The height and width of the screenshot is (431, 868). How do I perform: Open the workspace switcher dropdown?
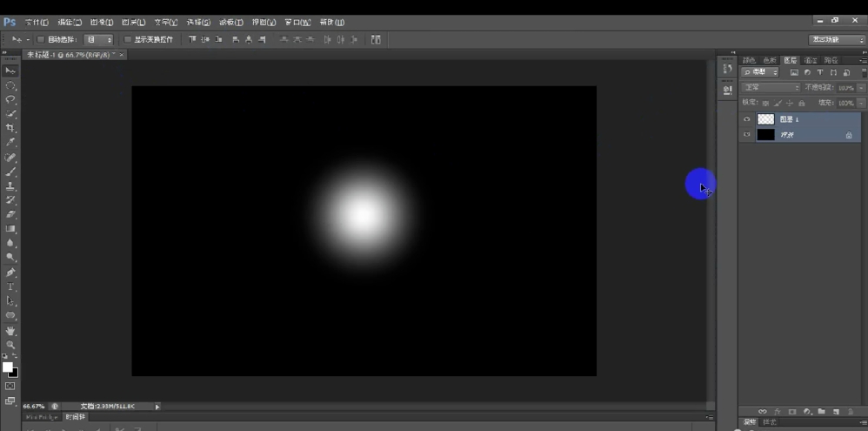click(837, 40)
